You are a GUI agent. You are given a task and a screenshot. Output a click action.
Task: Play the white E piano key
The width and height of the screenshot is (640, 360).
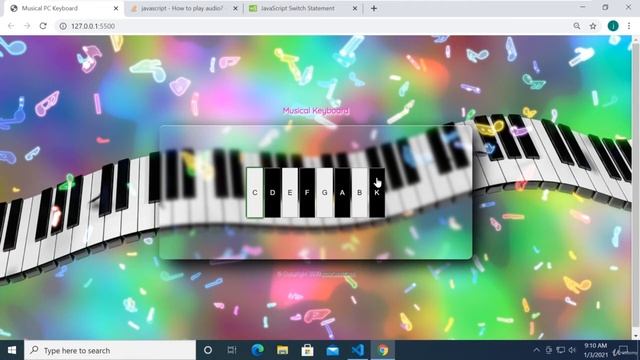point(290,193)
